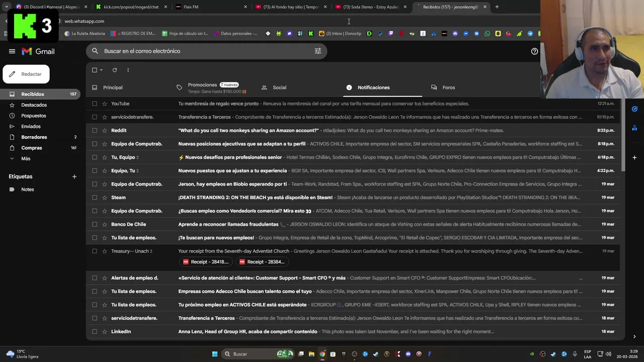The image size is (644, 362).
Task: Open the weather widget in the taskbar
Action: 23,354
